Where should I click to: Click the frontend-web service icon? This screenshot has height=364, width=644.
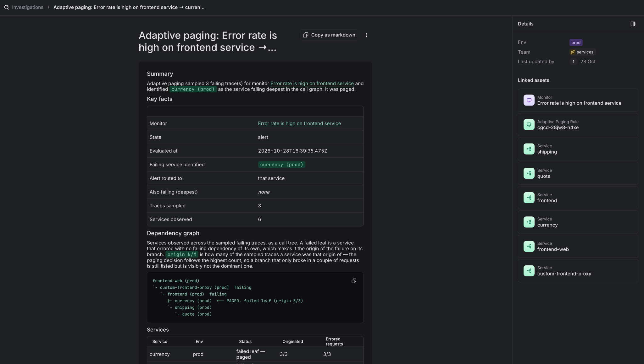pos(529,246)
